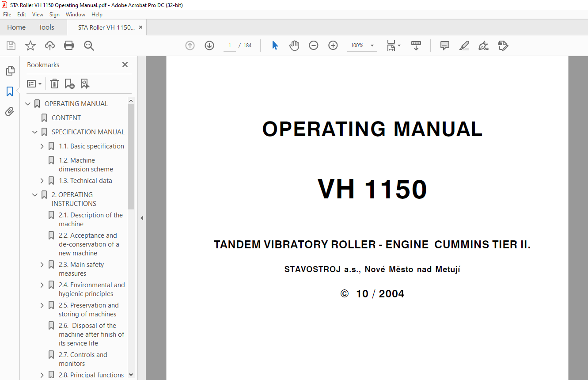Viewport: 588px width, 380px height.
Task: Click bookmarks scrollbar up arrow
Action: pyautogui.click(x=131, y=101)
